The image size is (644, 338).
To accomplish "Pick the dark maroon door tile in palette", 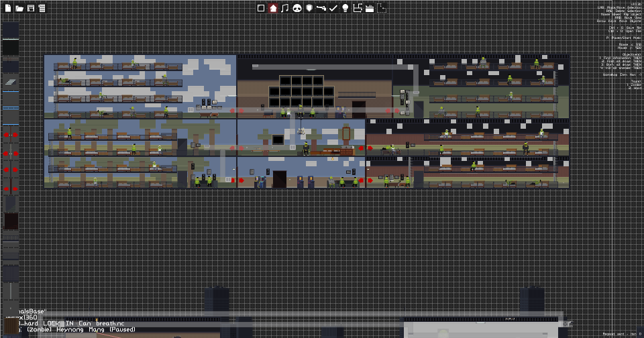I will coord(11,221).
